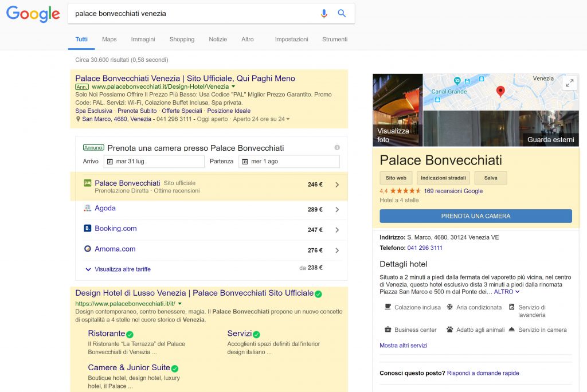
Task: Click the Colazione inclusa cup icon
Action: coord(388,307)
